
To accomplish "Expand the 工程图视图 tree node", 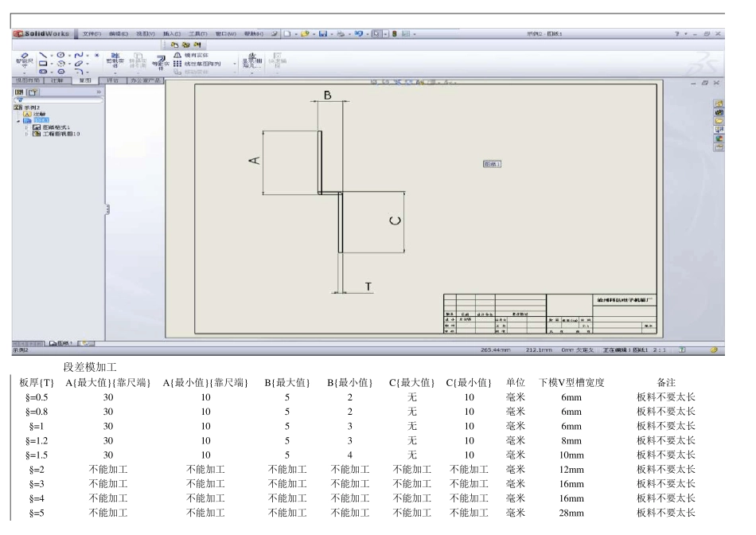I will point(27,135).
